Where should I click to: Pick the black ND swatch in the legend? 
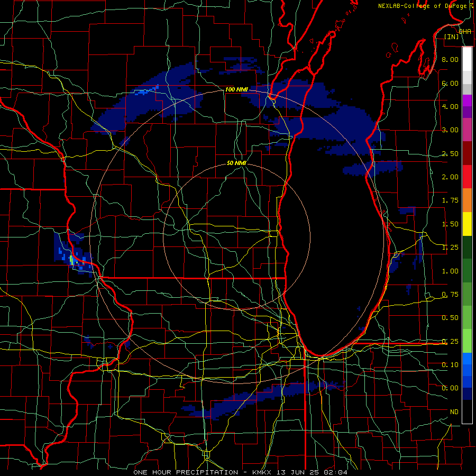pyautogui.click(x=467, y=411)
